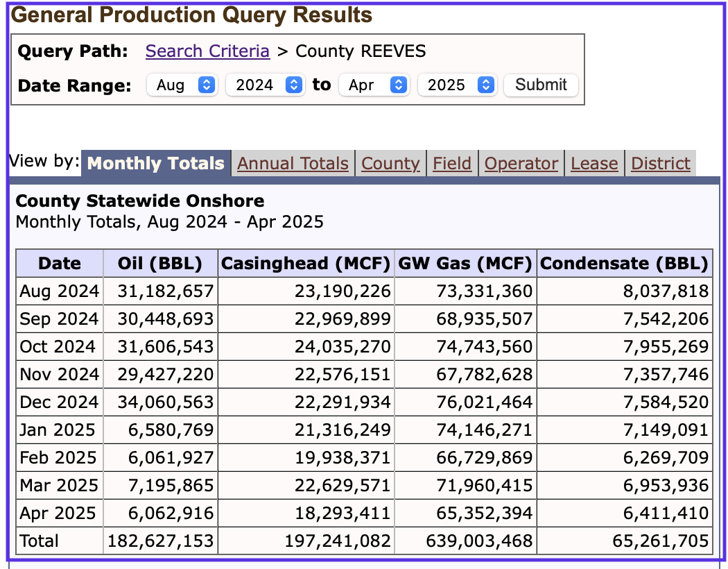View results by Operator

tap(521, 164)
